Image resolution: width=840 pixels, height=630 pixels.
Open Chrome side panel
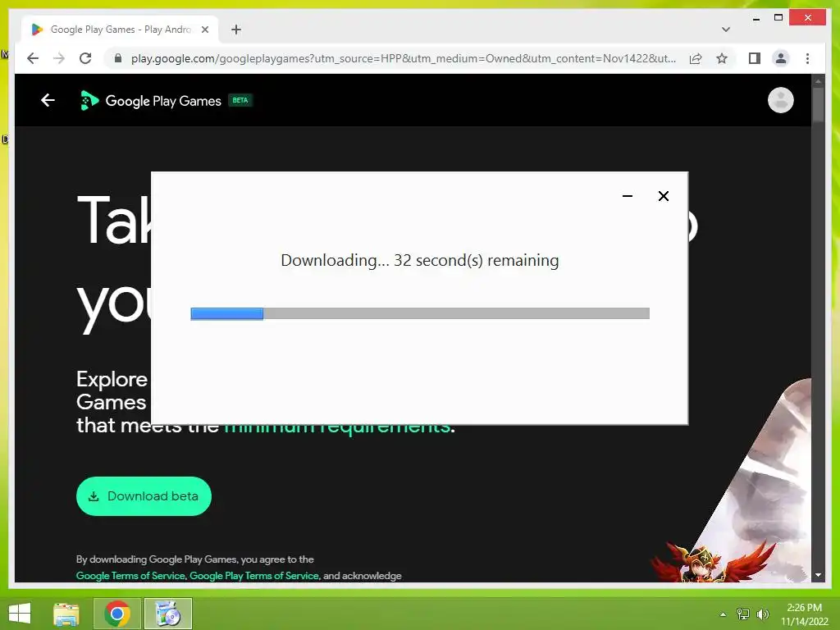coord(755,58)
